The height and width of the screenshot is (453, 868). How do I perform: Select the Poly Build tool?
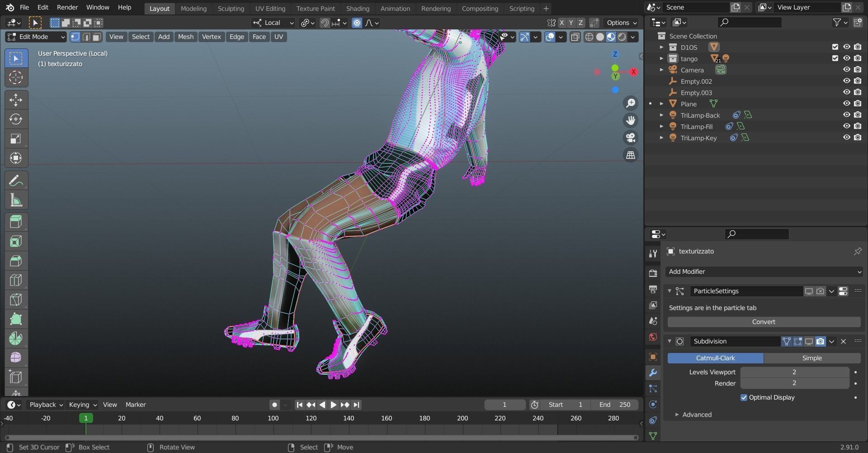pyautogui.click(x=16, y=319)
